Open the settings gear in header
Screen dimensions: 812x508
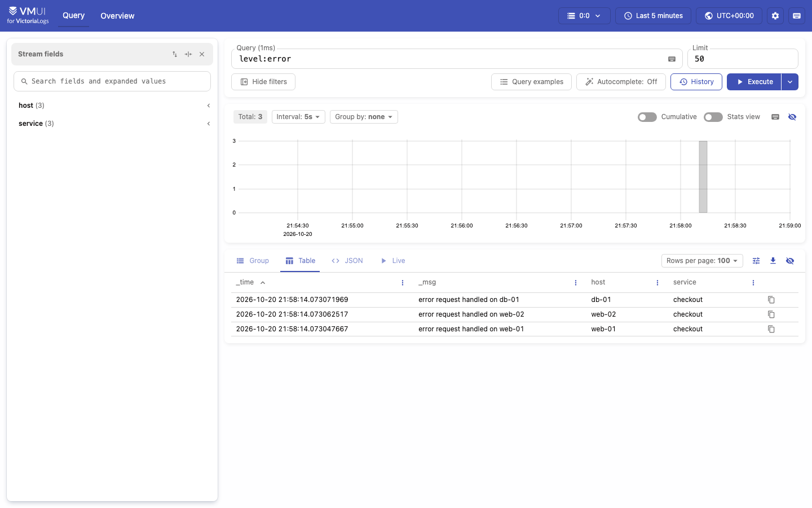coord(775,16)
